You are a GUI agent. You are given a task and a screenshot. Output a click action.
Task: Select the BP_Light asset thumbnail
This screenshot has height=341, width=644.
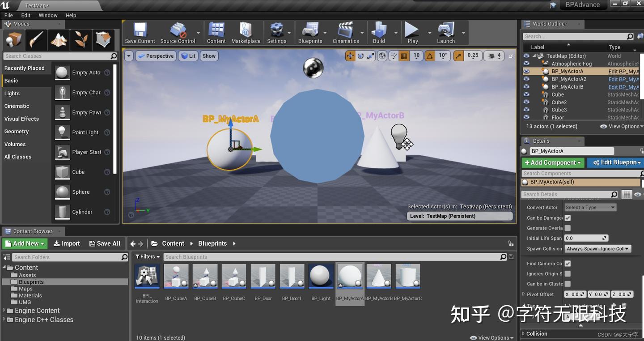click(x=321, y=276)
